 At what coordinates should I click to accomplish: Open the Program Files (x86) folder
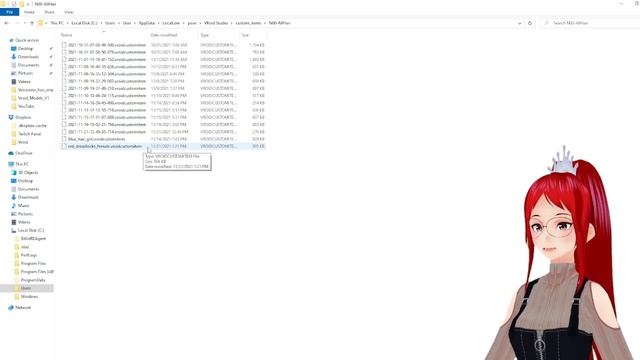(37, 272)
